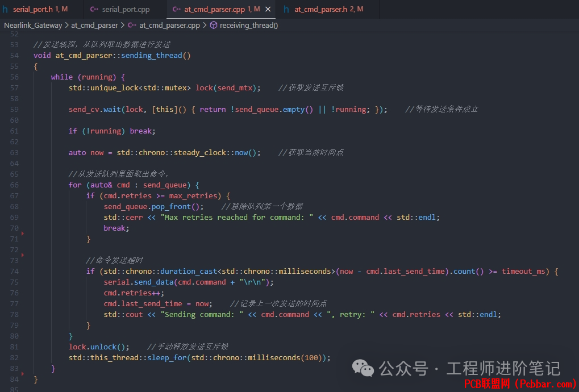Click 'timeout_ms' on line 74

point(523,272)
